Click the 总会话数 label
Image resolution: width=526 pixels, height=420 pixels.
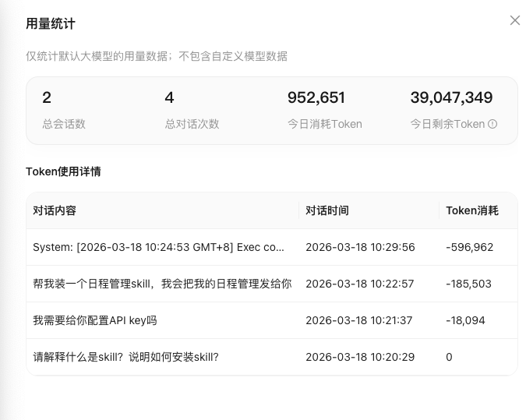tap(64, 124)
